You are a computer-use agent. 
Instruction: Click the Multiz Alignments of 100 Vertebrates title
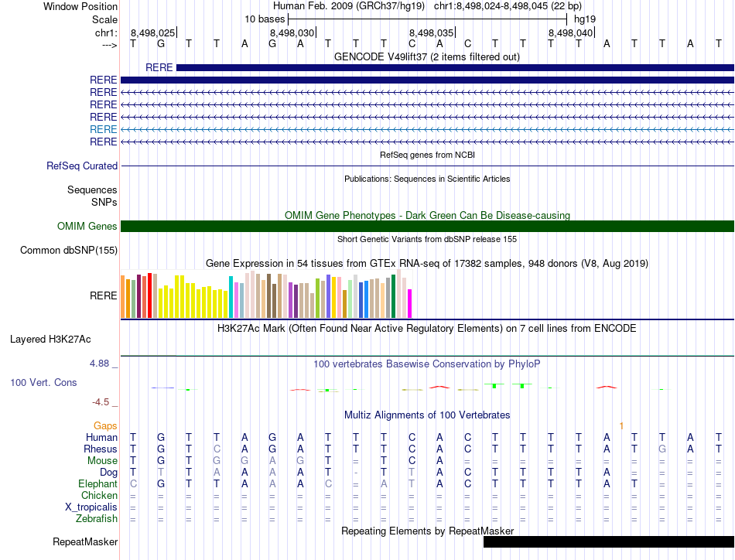click(427, 415)
